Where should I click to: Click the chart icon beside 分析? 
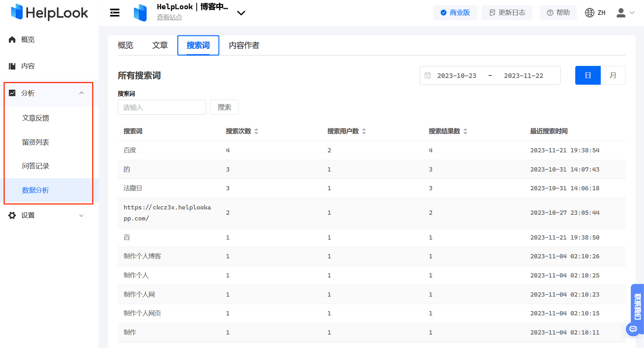[12, 93]
